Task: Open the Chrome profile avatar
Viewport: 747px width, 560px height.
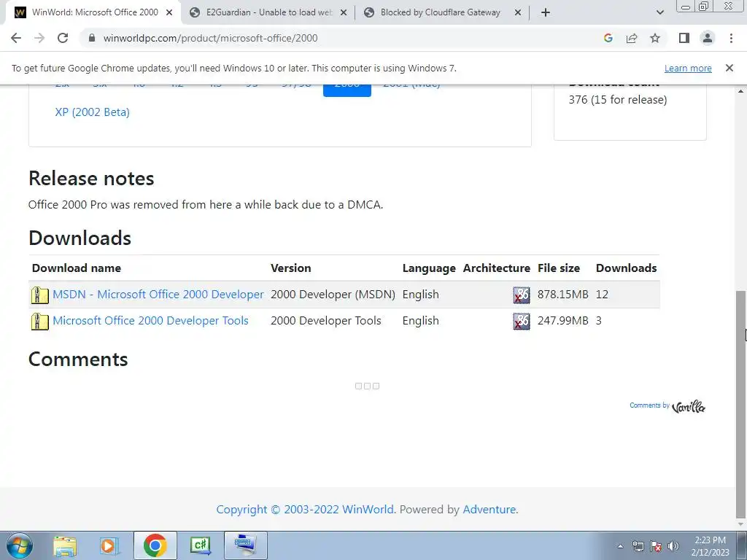Action: point(708,38)
